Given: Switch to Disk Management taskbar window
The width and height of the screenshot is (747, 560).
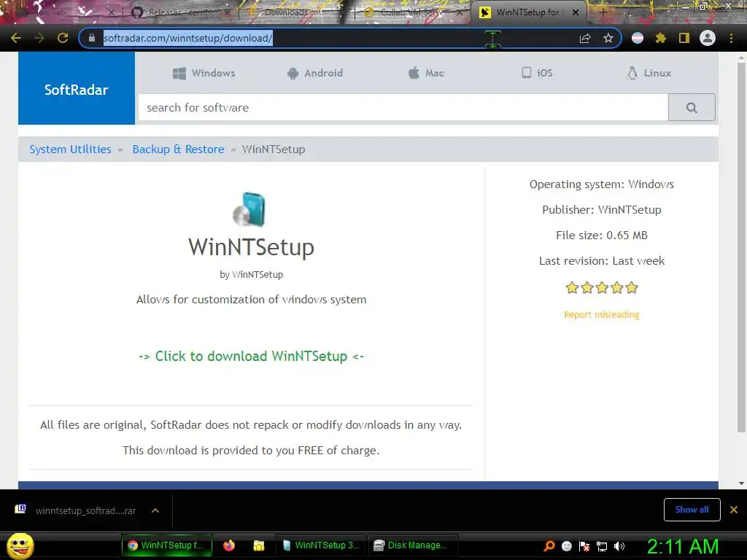Looking at the screenshot, I should 413,545.
